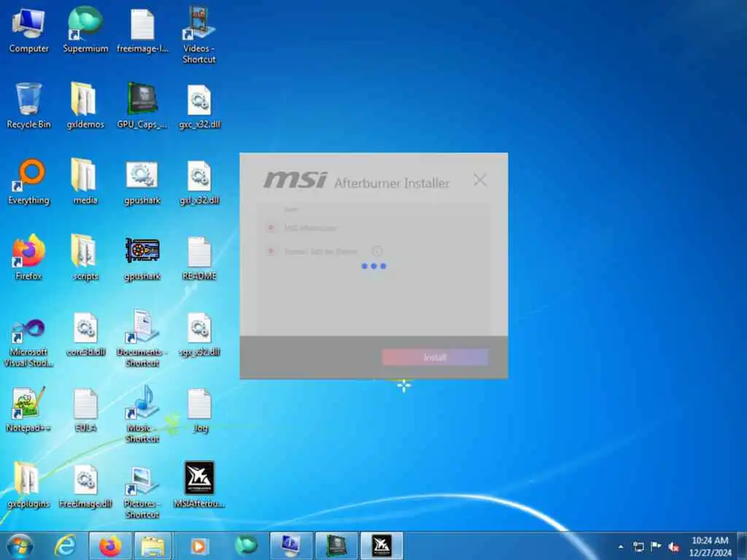
Task: Select the gpushark settings file icon
Action: tap(142, 182)
